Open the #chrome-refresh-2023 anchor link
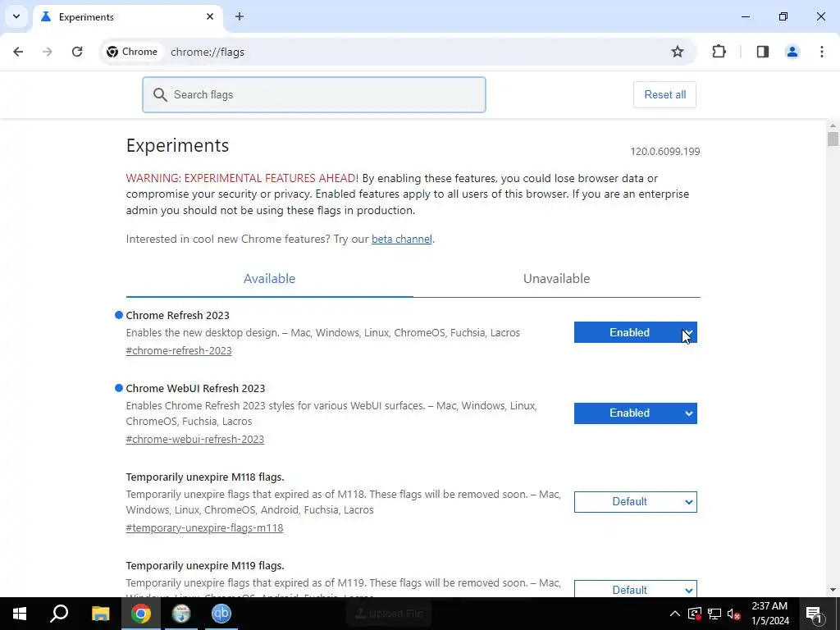840x630 pixels. tap(179, 351)
